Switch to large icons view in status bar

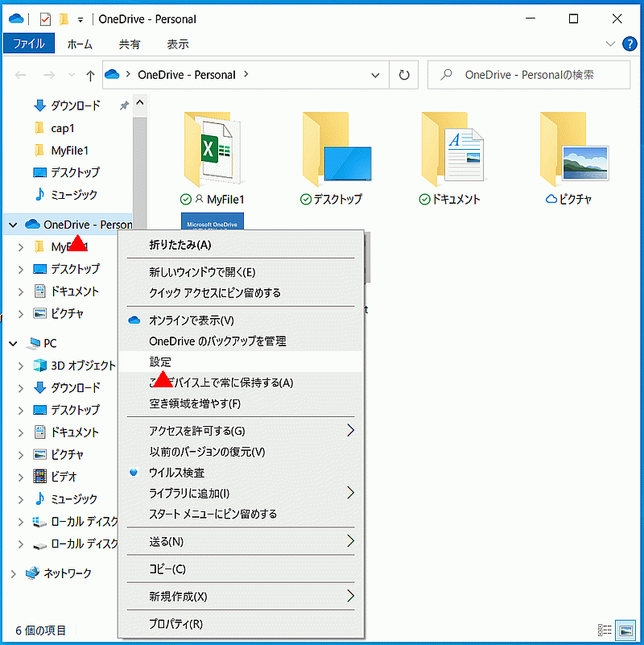625,630
